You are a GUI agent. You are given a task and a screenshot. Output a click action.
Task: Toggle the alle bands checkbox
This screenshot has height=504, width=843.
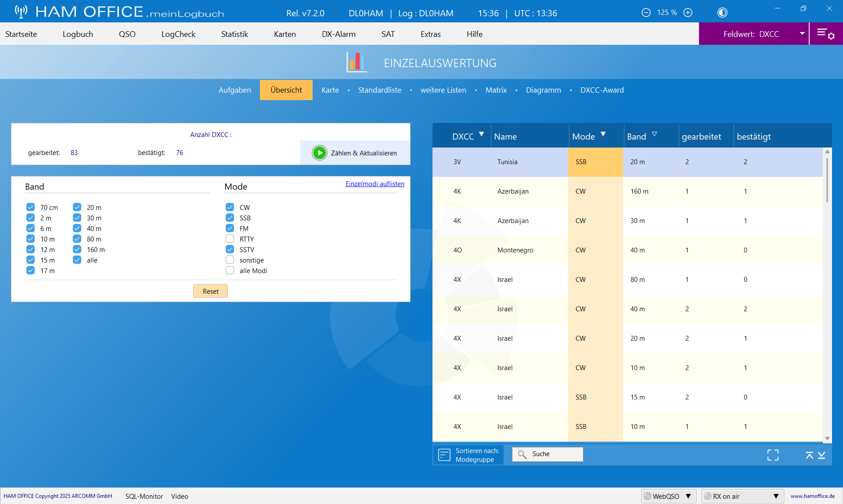click(77, 260)
